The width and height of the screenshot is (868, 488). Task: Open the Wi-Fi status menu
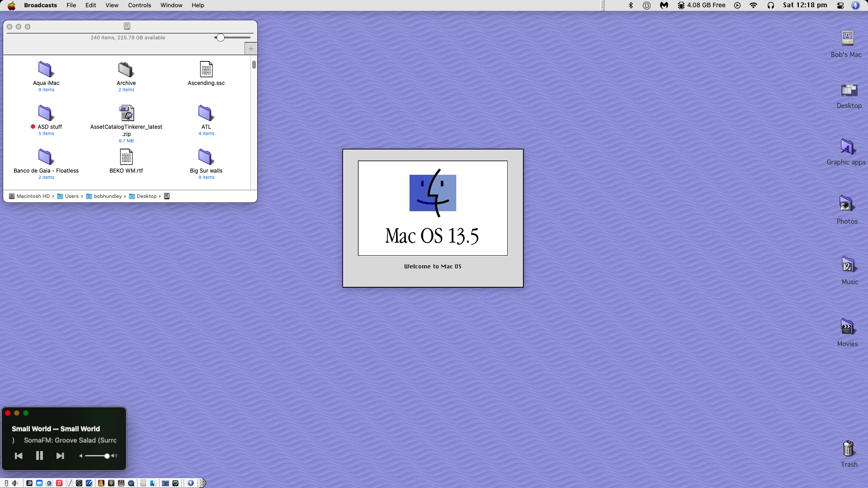(x=753, y=5)
